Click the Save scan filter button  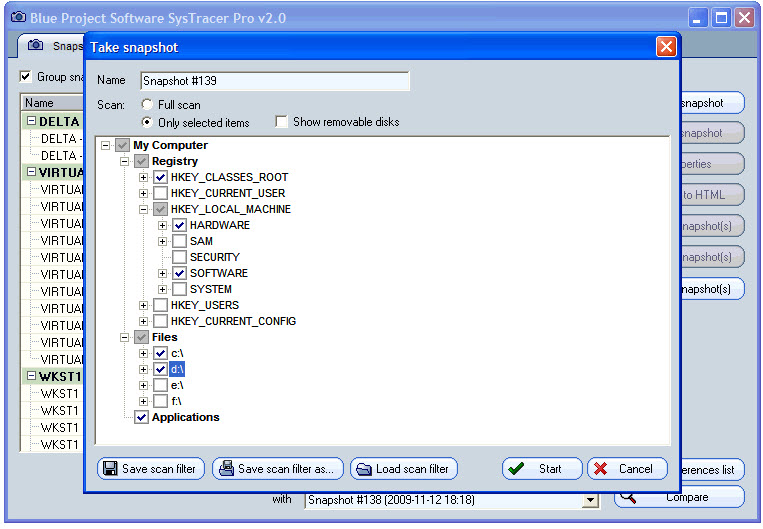point(151,469)
